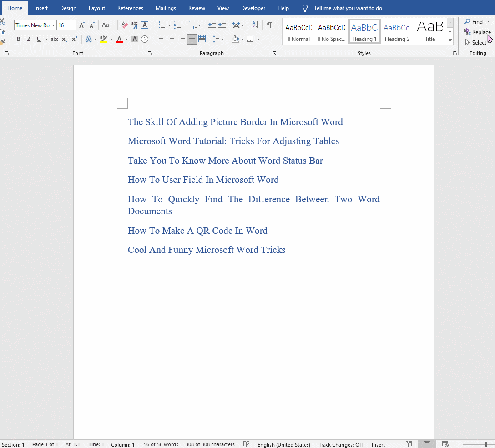Align text right
The image size is (495, 448).
[182, 39]
